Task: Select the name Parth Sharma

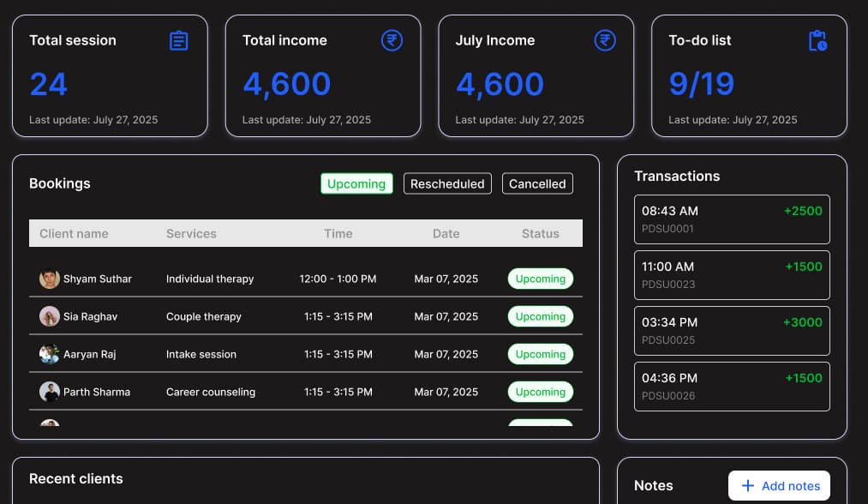Action: (97, 392)
